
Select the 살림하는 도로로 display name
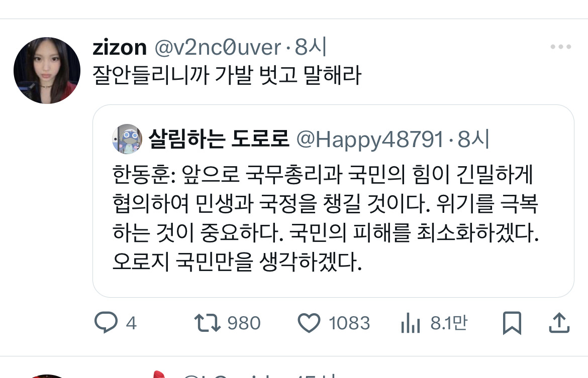click(219, 139)
